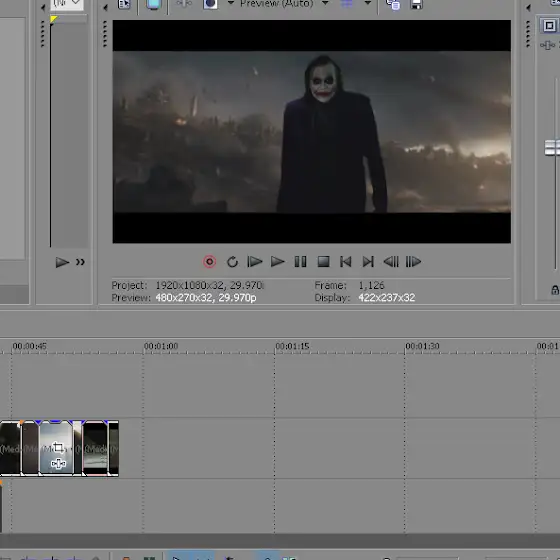560x560 pixels.
Task: Go to end of the project
Action: [x=368, y=262]
